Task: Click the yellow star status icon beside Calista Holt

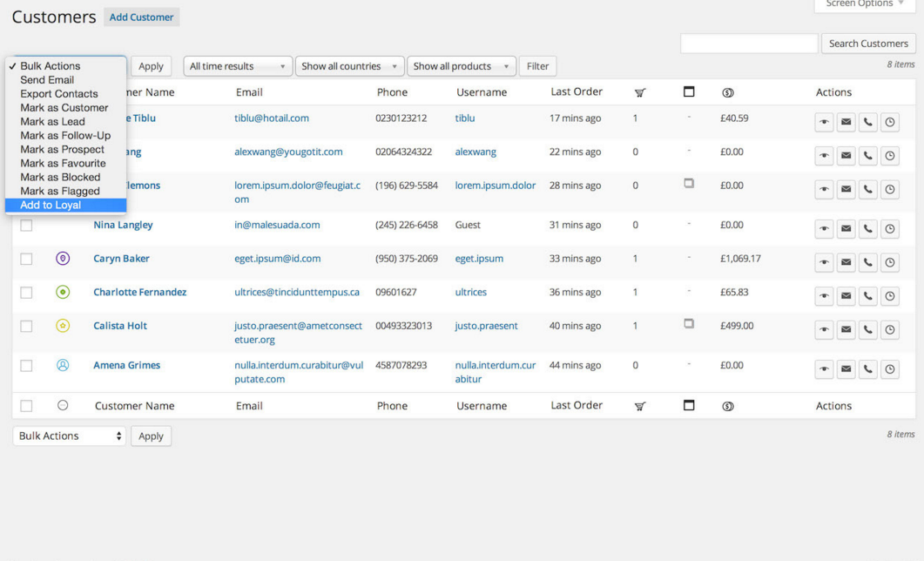Action: click(x=63, y=326)
